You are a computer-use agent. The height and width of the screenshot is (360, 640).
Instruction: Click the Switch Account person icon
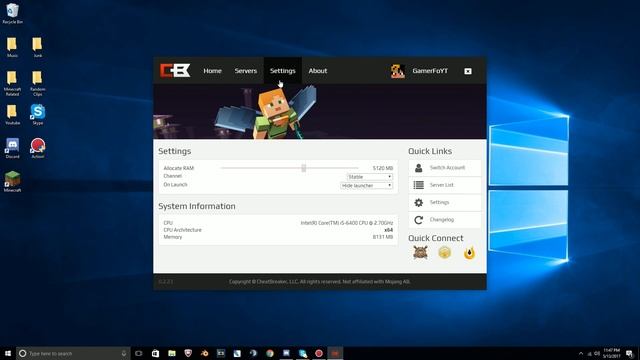[418, 168]
